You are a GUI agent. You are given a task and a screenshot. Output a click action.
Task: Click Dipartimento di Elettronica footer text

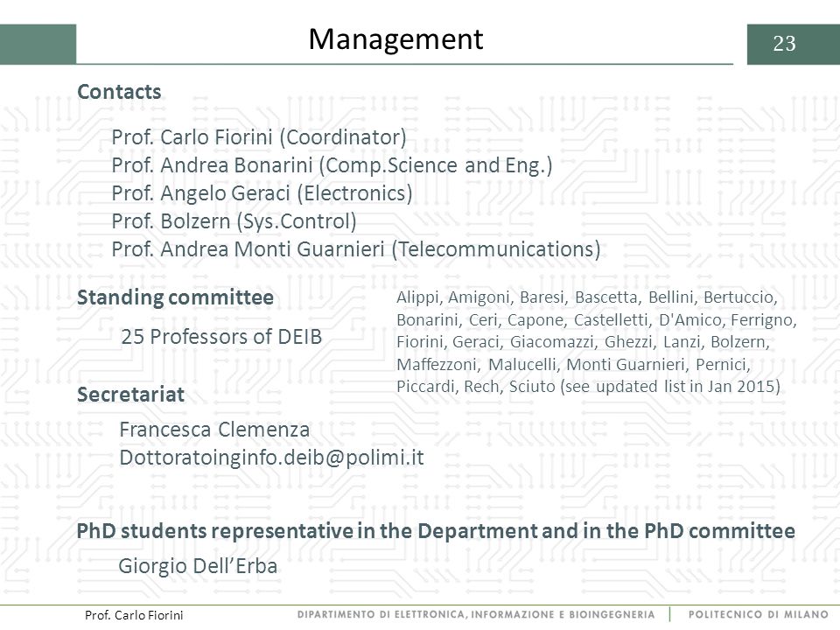476,614
